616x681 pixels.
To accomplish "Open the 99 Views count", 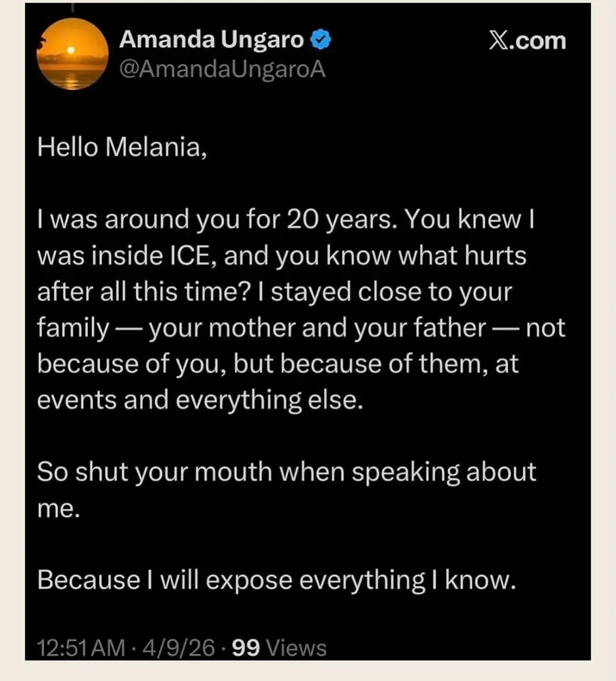I will coord(279,648).
